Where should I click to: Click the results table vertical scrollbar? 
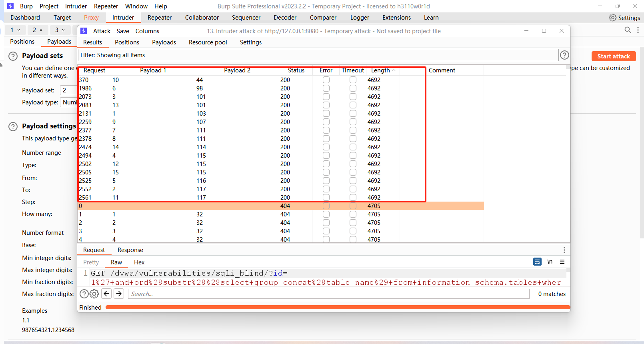pos(568,154)
